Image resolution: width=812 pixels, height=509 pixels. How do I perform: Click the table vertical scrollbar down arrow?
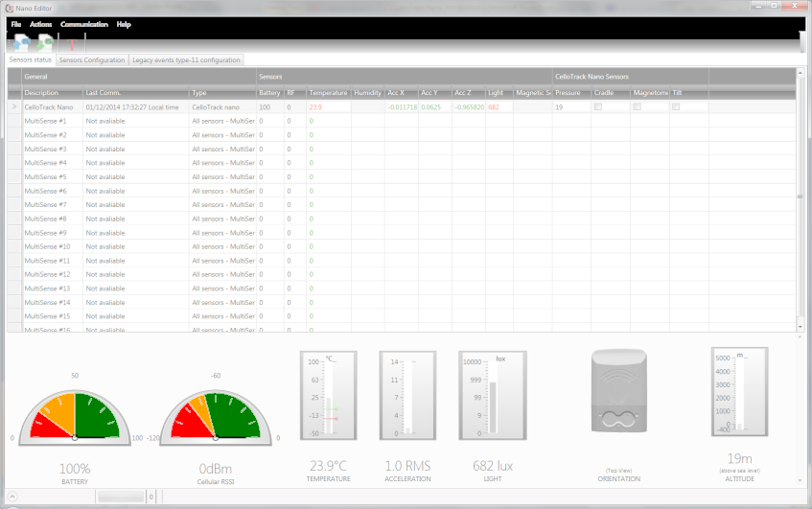click(800, 327)
